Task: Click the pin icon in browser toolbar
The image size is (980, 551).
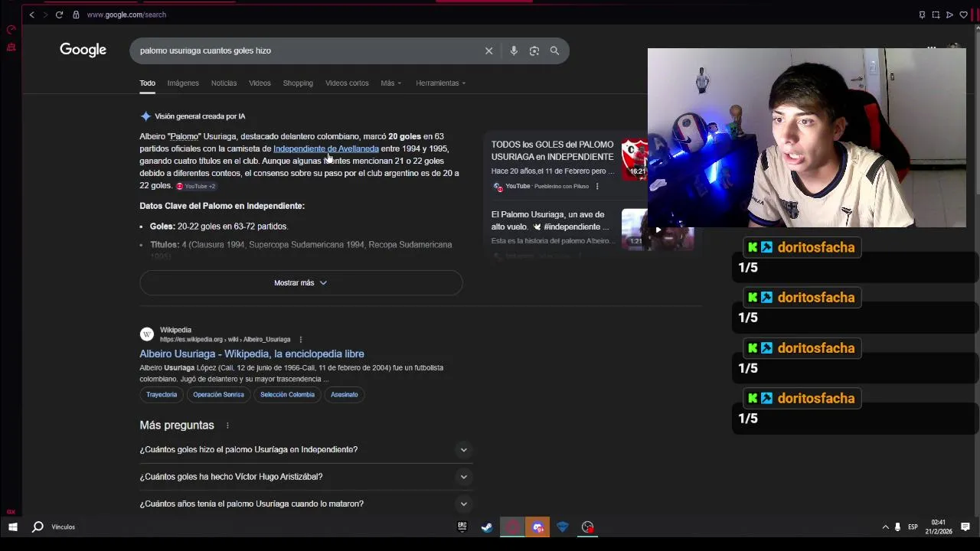Action: (922, 15)
